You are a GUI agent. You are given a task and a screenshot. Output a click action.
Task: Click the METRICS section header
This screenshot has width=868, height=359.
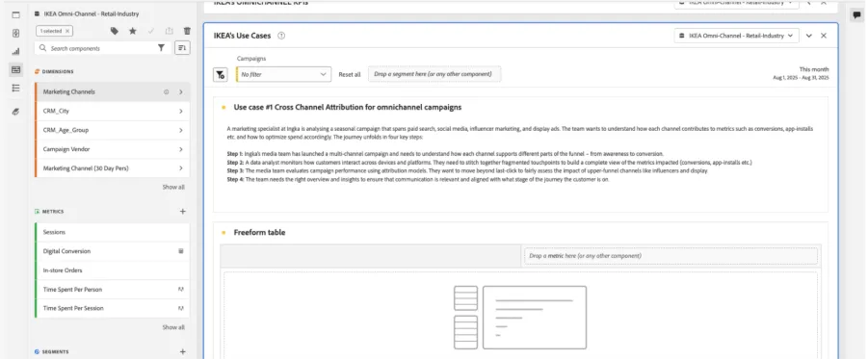(x=53, y=212)
